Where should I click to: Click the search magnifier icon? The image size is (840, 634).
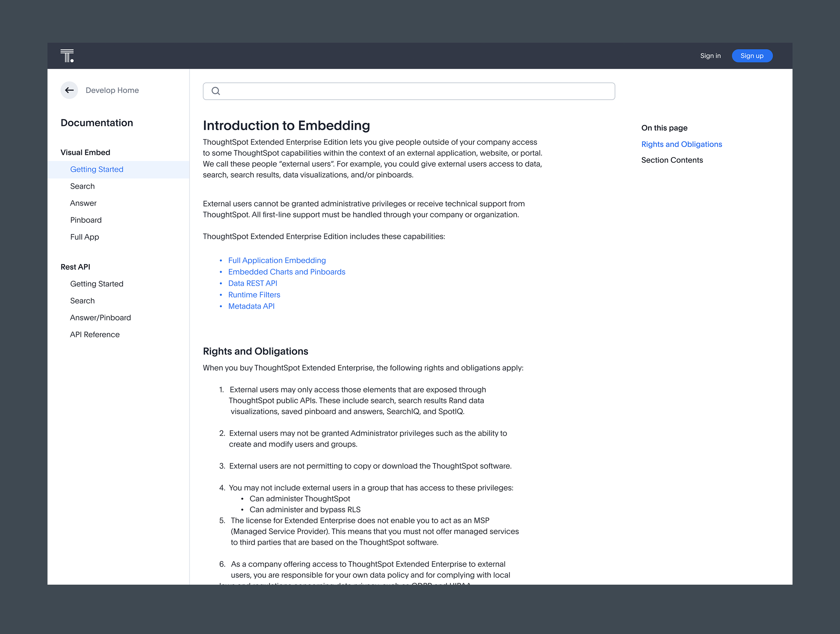(216, 91)
